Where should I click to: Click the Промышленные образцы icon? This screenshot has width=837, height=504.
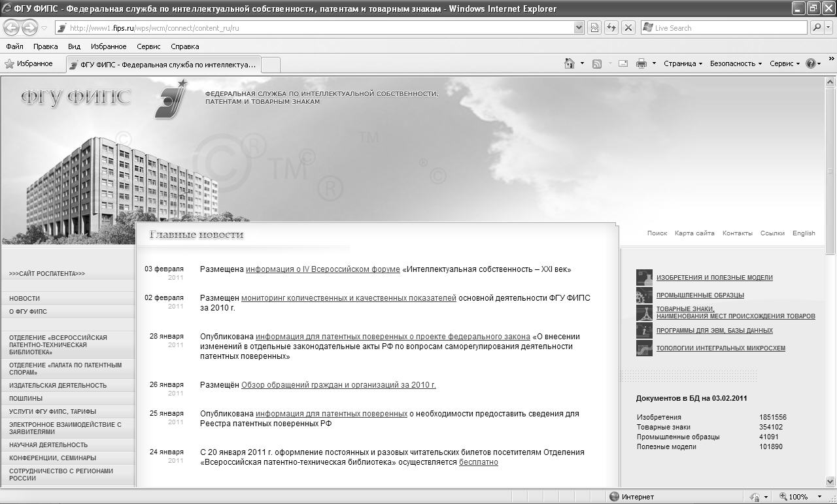pos(644,295)
